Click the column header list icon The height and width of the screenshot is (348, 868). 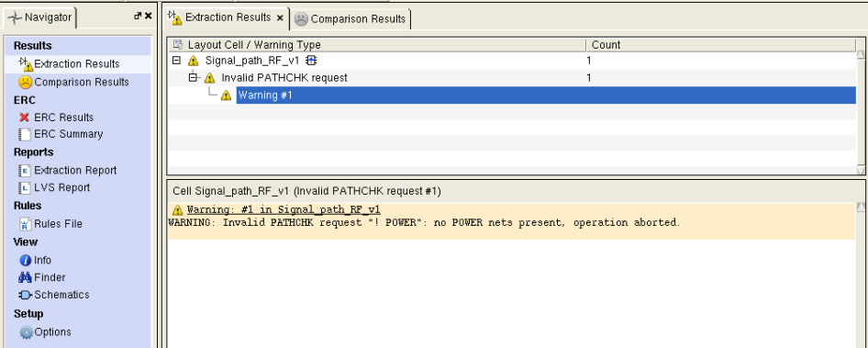pos(178,45)
